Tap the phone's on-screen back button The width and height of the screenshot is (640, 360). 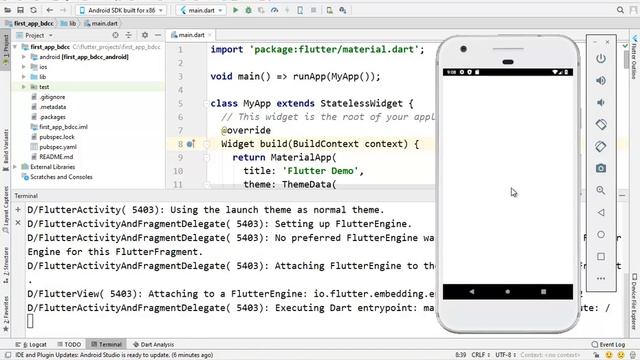[x=472, y=291]
